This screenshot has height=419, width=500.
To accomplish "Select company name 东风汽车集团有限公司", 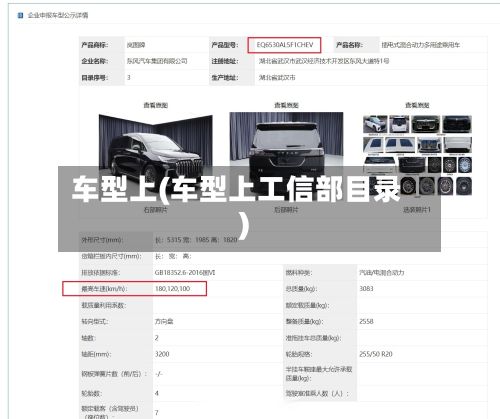I will coord(157,61).
